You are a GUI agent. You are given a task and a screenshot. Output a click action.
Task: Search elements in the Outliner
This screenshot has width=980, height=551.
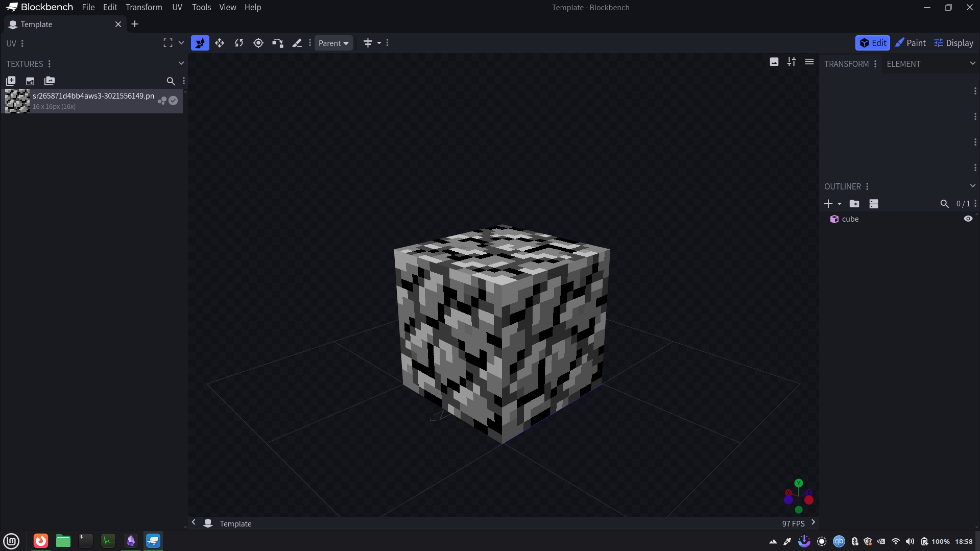click(x=944, y=204)
